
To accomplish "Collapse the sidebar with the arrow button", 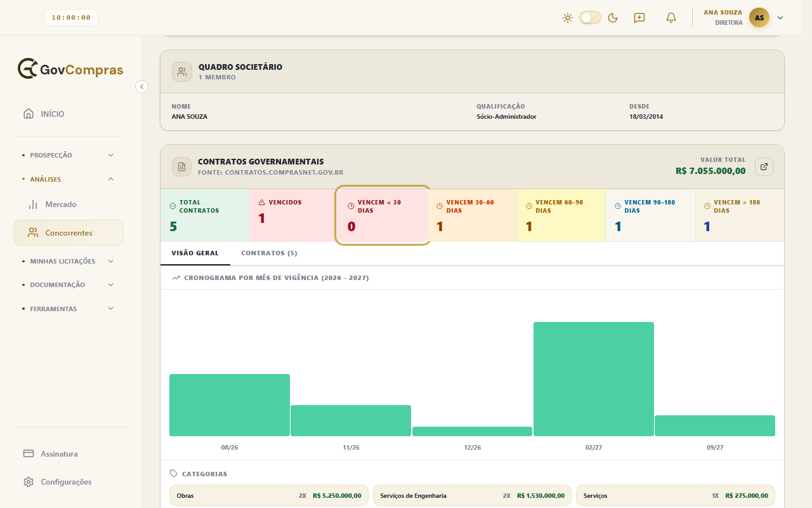I will (141, 86).
